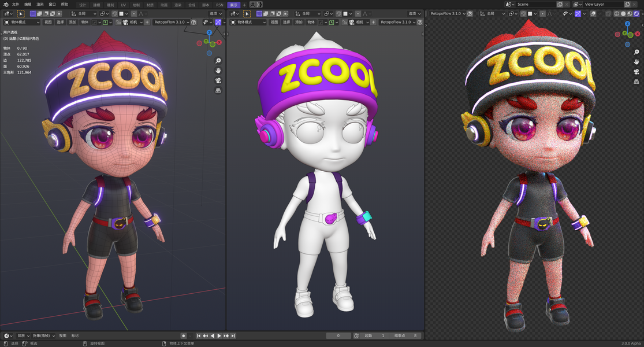Open the 编辑 menu
Image resolution: width=644 pixels, height=347 pixels.
(x=28, y=5)
